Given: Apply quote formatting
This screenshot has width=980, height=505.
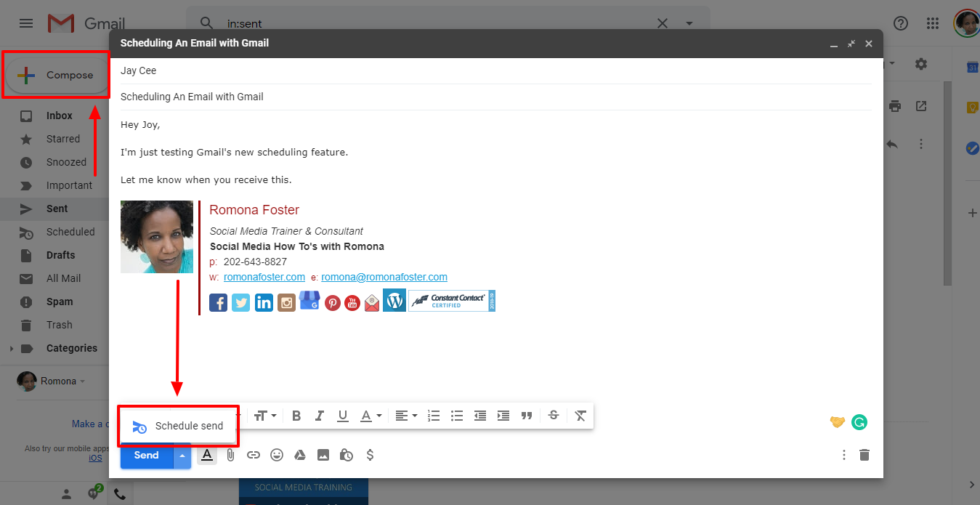Looking at the screenshot, I should click(527, 416).
